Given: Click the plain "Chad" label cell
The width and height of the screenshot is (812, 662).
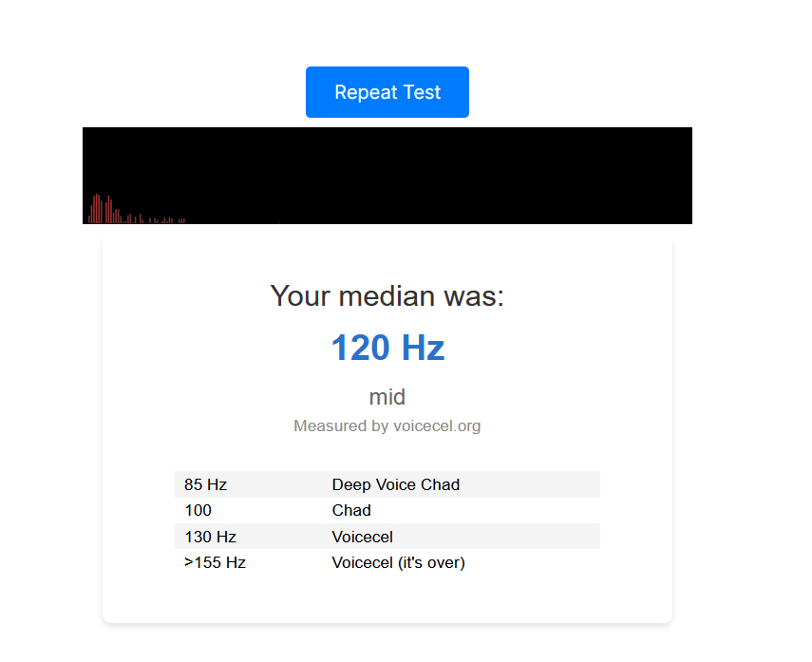Looking at the screenshot, I should [351, 510].
